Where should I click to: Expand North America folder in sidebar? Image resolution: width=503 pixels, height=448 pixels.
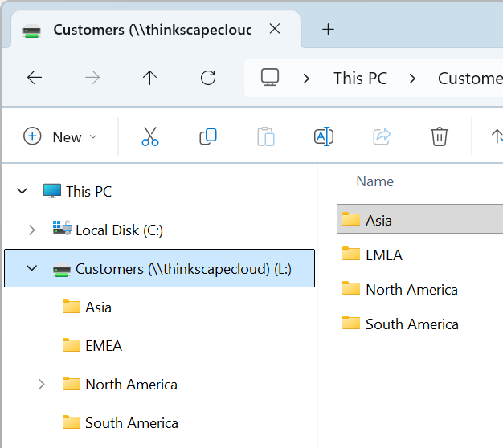pos(42,385)
